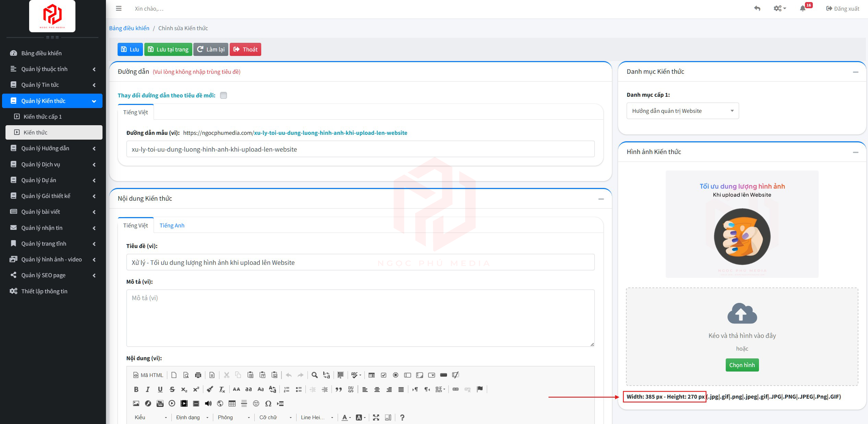Viewport: 868px width, 424px height.
Task: Insert a YouTube video in editor
Action: (x=160, y=403)
